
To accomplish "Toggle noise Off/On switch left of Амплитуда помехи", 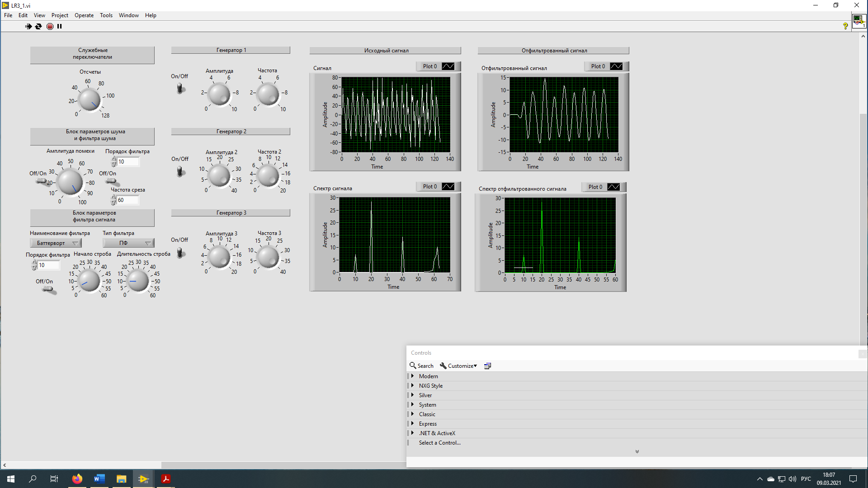I will pos(42,181).
